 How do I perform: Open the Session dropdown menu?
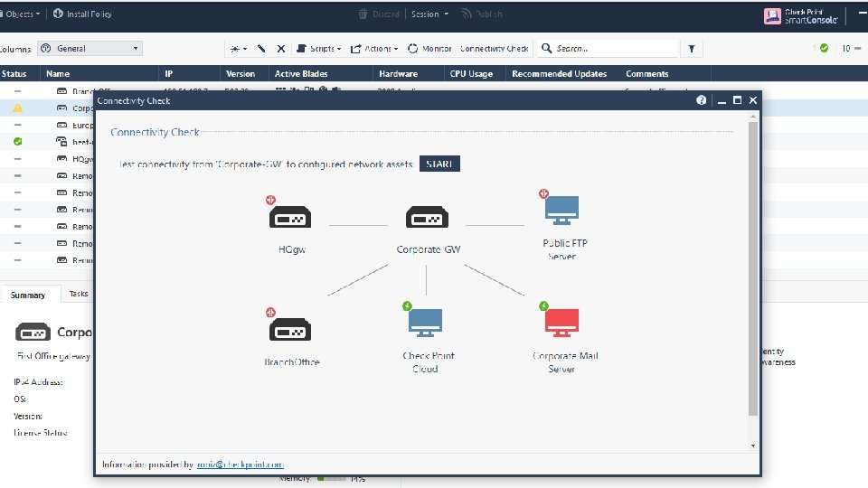[x=429, y=14]
